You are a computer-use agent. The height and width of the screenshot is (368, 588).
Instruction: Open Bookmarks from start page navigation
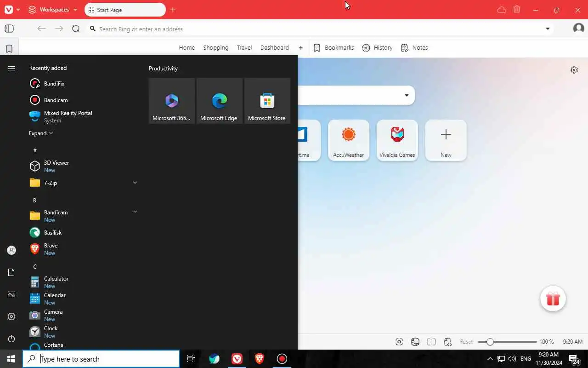tap(334, 48)
